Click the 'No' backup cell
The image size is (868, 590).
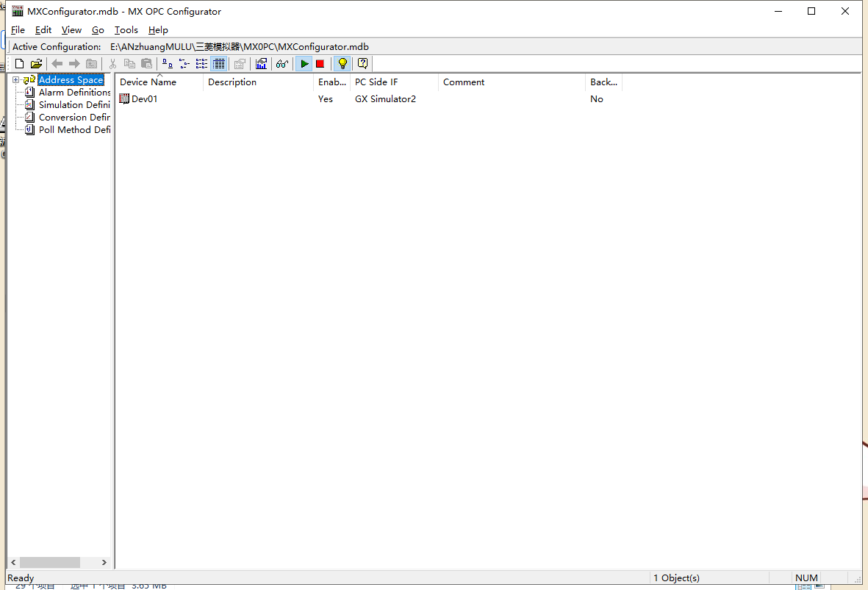tap(597, 99)
